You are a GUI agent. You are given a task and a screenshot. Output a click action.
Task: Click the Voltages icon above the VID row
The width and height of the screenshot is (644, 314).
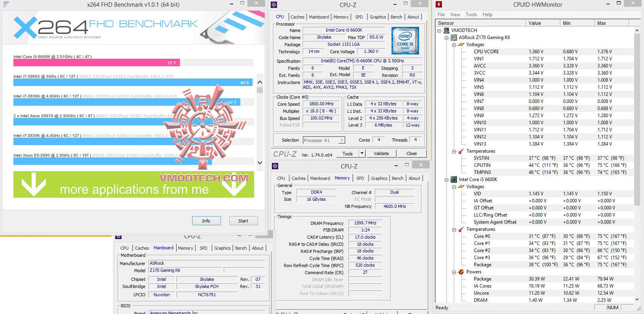(461, 187)
